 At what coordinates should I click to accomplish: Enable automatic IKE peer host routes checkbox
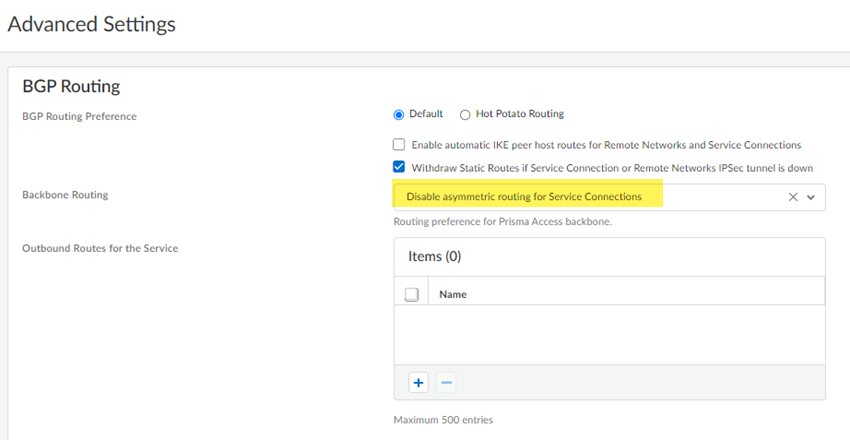[399, 145]
